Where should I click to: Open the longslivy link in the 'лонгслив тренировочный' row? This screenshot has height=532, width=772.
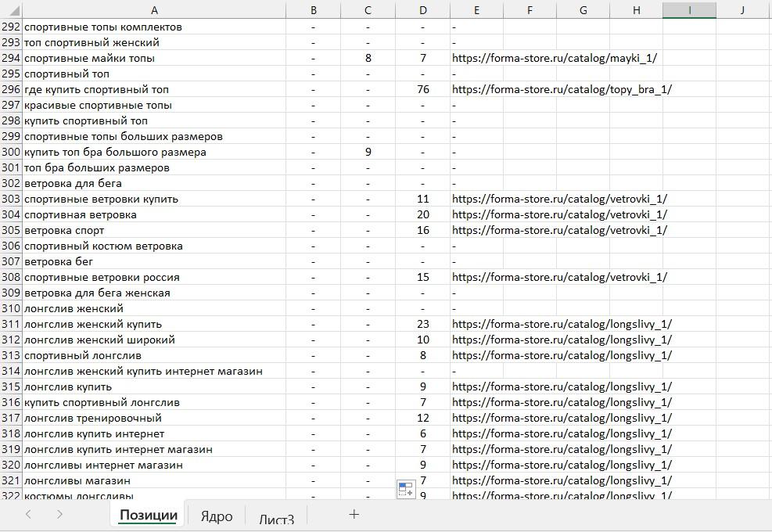click(562, 419)
